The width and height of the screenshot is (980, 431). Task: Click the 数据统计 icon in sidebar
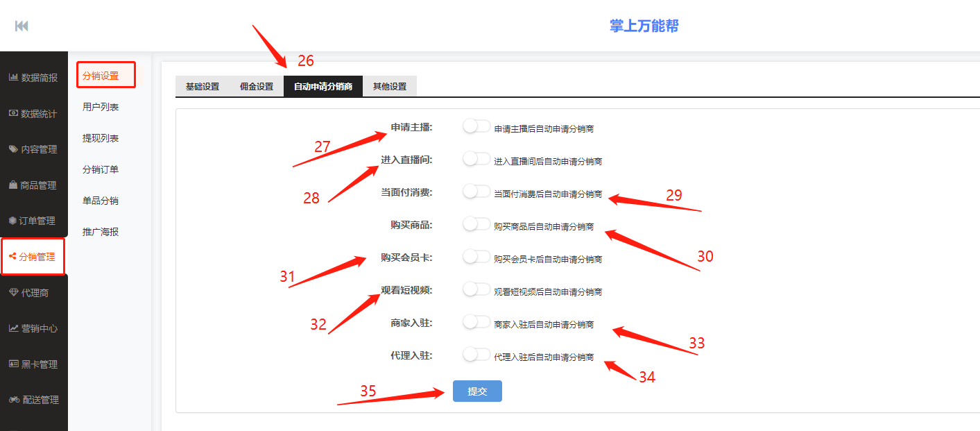pyautogui.click(x=13, y=113)
